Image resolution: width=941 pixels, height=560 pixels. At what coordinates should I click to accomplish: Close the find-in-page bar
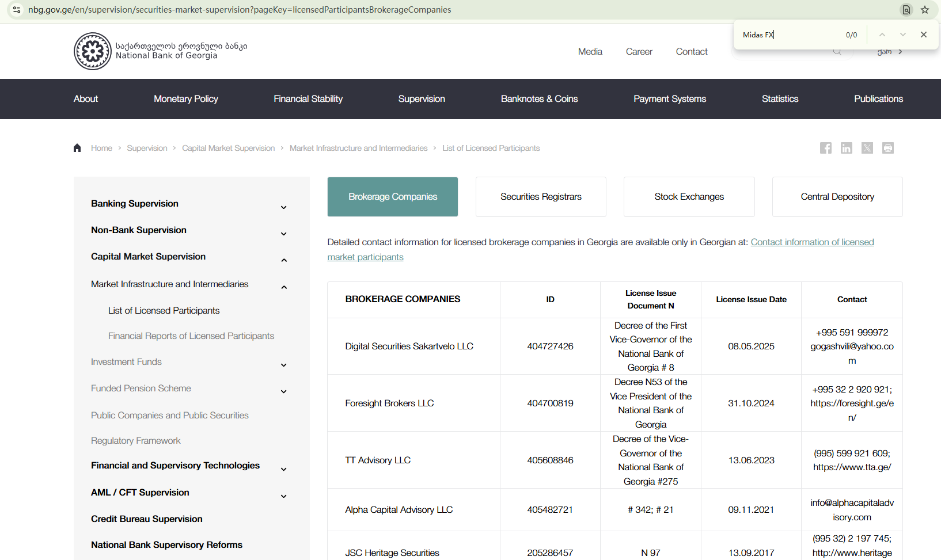point(923,35)
